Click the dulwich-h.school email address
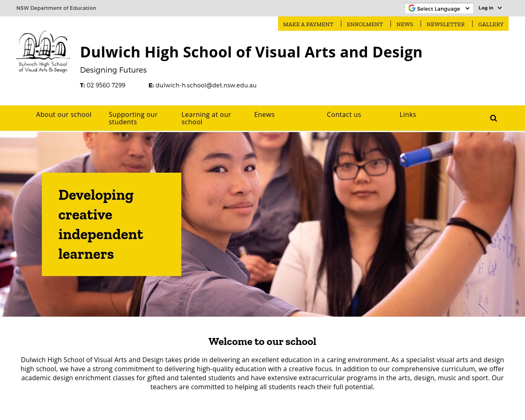Viewport: 525px width, 420px height. [206, 85]
